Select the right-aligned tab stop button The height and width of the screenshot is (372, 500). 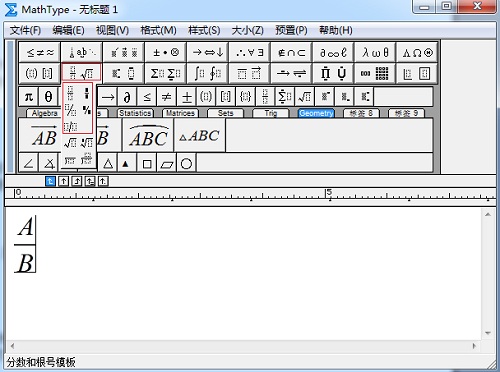pos(77,181)
